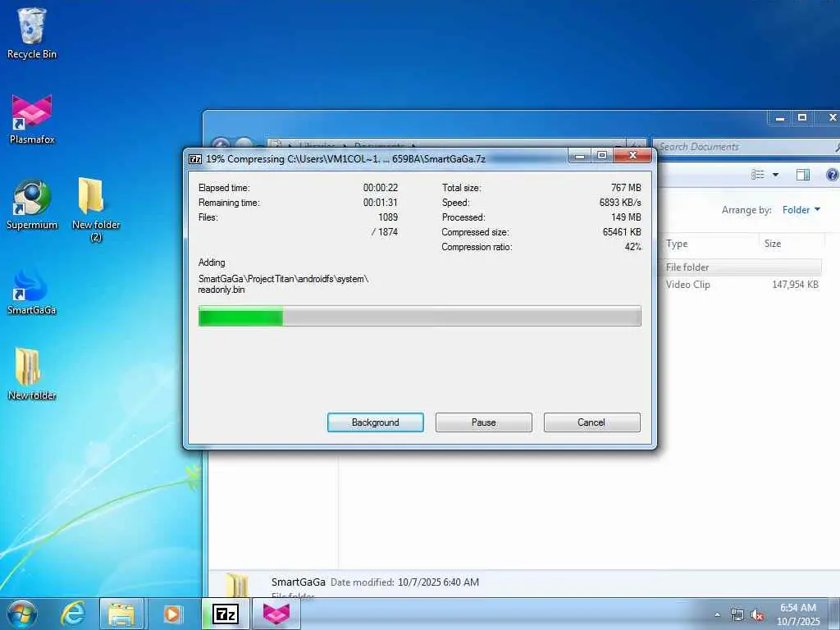Image resolution: width=840 pixels, height=630 pixels.
Task: Open the Recycle Bin desktop icon
Action: [32, 33]
